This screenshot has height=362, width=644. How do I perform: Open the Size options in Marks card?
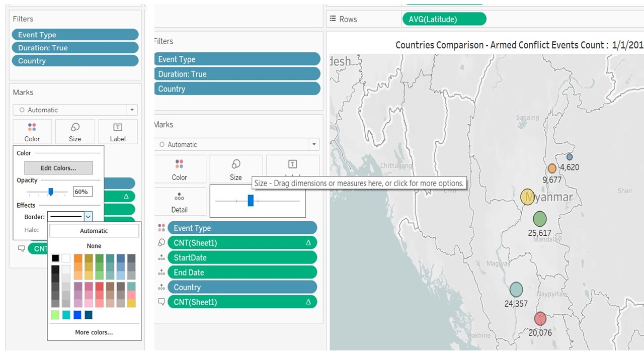(x=235, y=169)
